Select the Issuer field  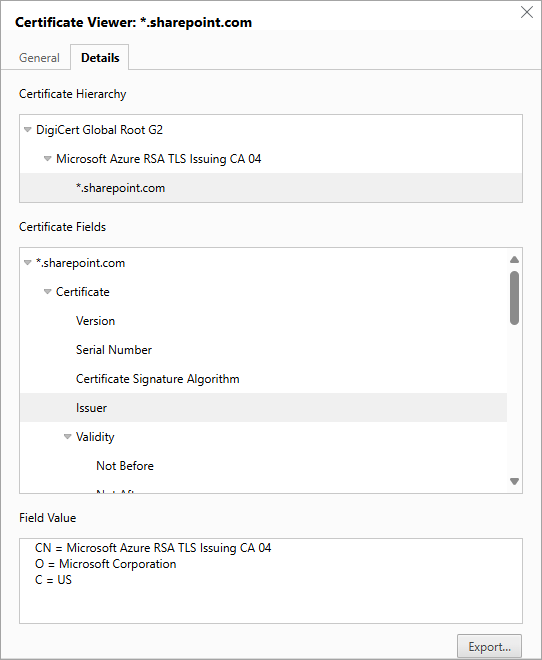(x=263, y=407)
